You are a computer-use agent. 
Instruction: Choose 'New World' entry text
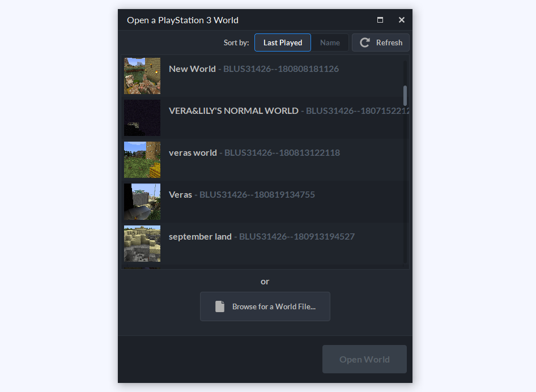coord(192,69)
